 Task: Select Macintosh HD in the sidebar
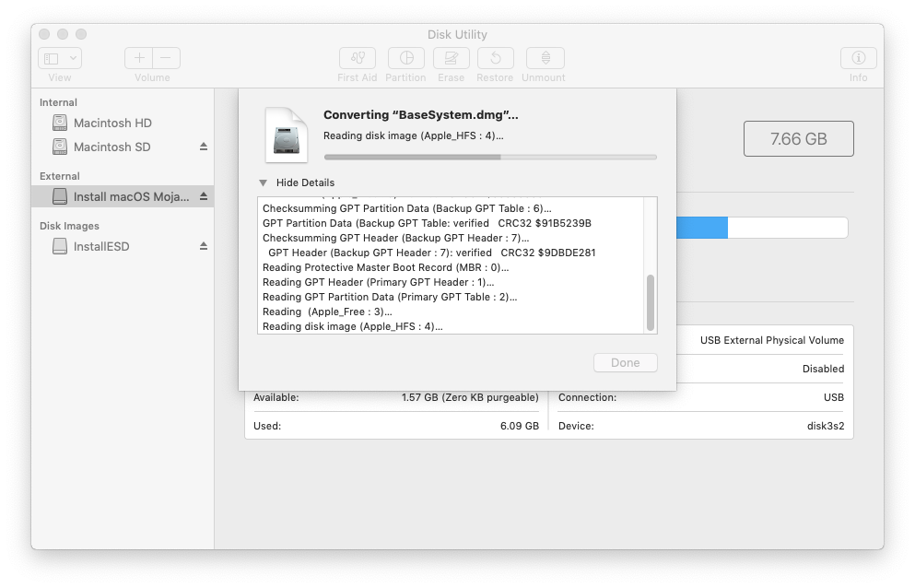click(123, 123)
